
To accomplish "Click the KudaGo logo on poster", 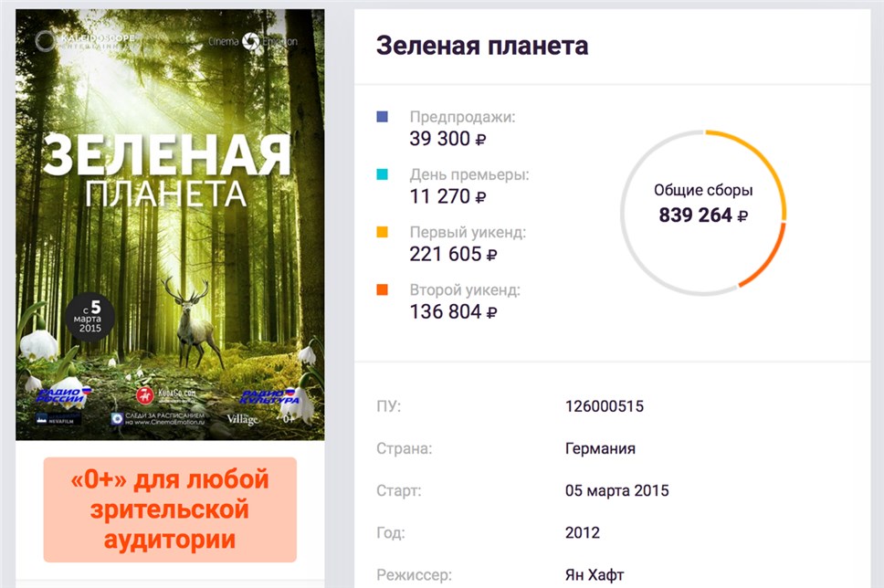I will (166, 395).
